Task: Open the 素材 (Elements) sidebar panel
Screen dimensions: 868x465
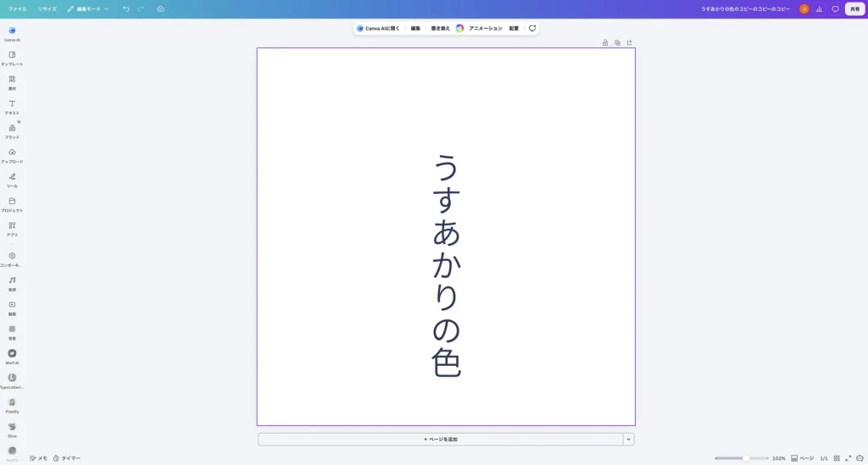Action: 12,82
